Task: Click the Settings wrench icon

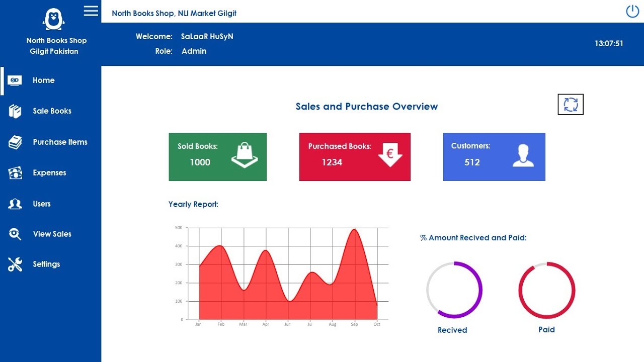Action: point(15,264)
